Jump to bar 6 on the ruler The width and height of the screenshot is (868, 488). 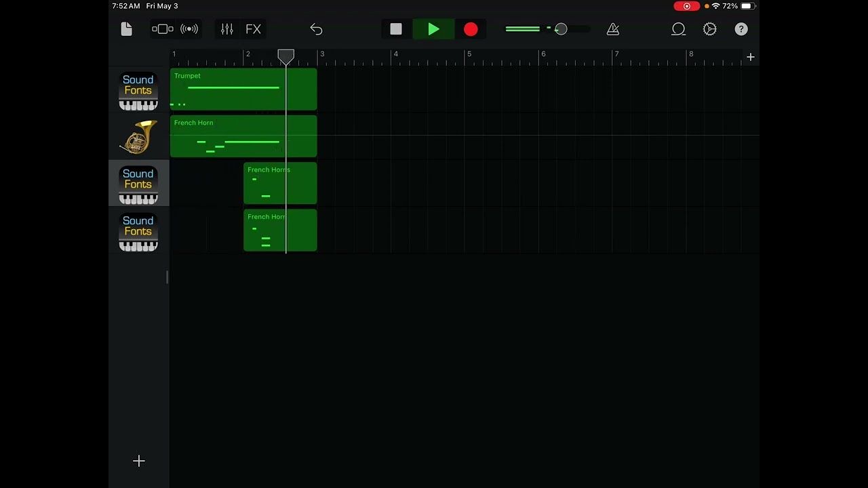pos(543,54)
